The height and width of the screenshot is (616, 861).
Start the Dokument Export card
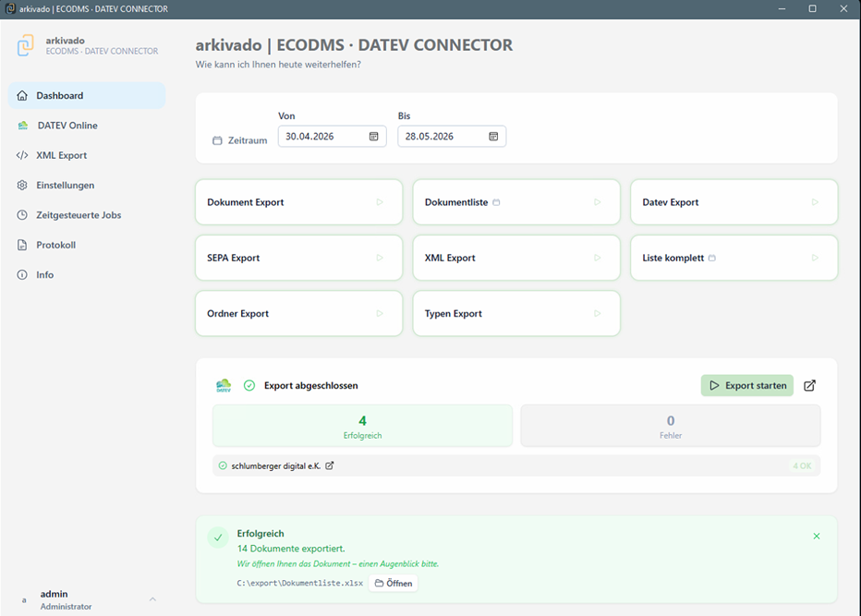coord(298,202)
